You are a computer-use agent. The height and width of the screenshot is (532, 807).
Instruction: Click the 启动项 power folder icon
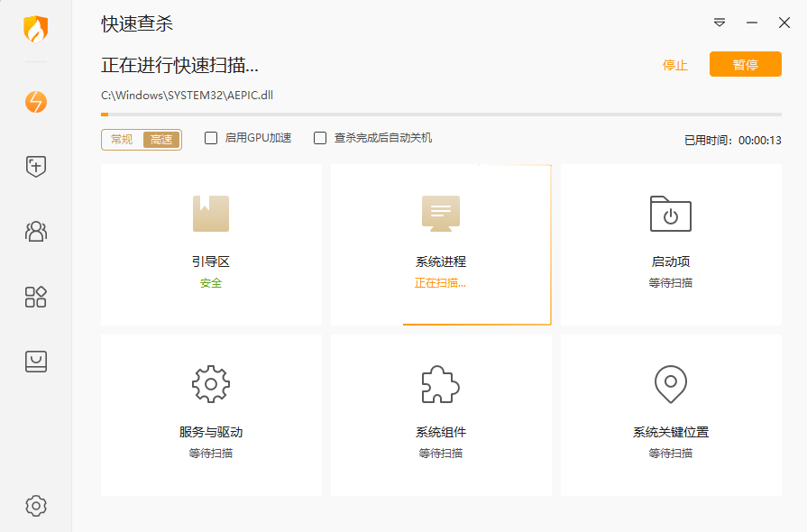coord(669,215)
